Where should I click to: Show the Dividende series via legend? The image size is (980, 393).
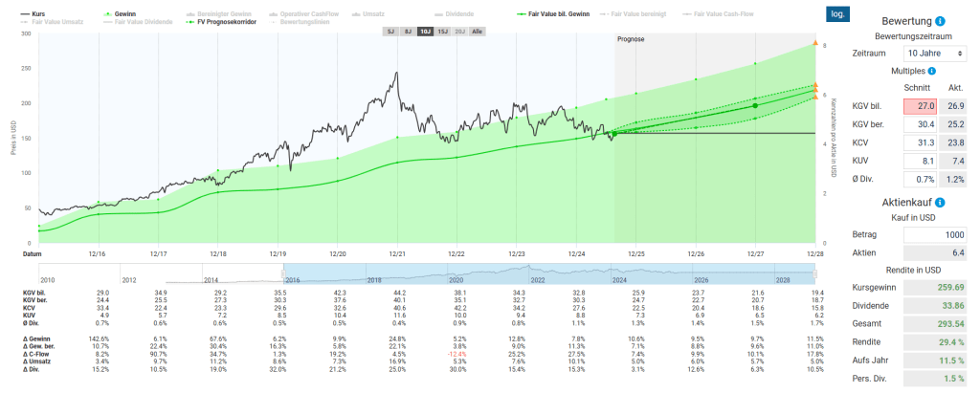tap(459, 14)
